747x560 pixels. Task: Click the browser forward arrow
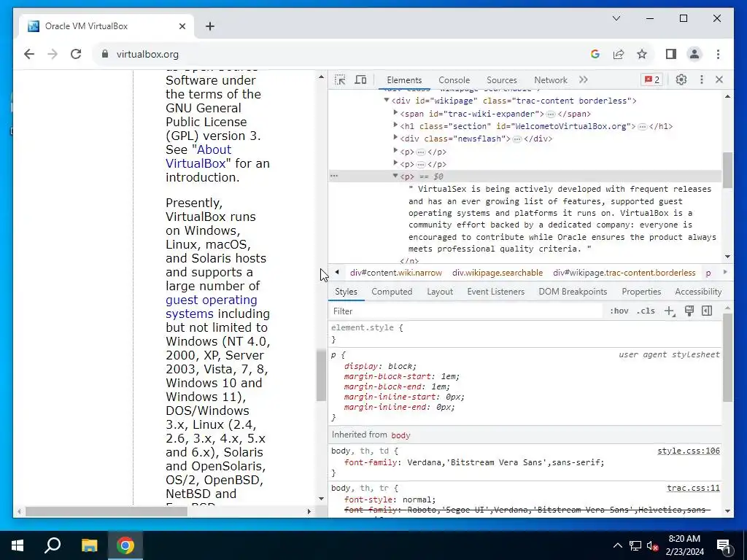(x=53, y=54)
